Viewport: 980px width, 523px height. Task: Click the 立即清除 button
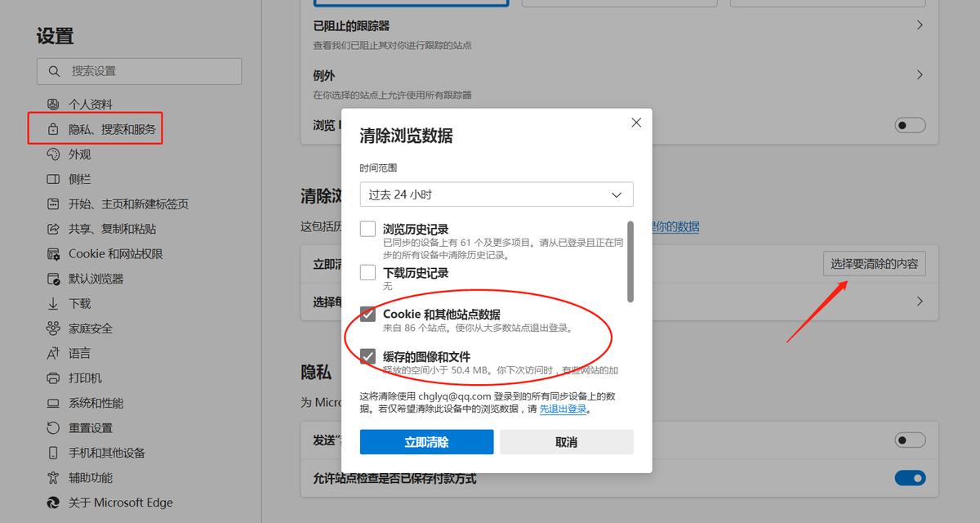[426, 441]
